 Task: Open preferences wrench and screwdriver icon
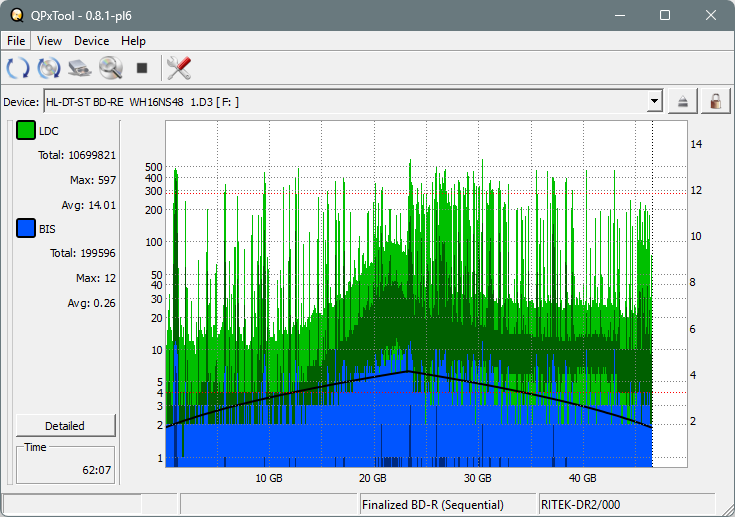coord(179,68)
